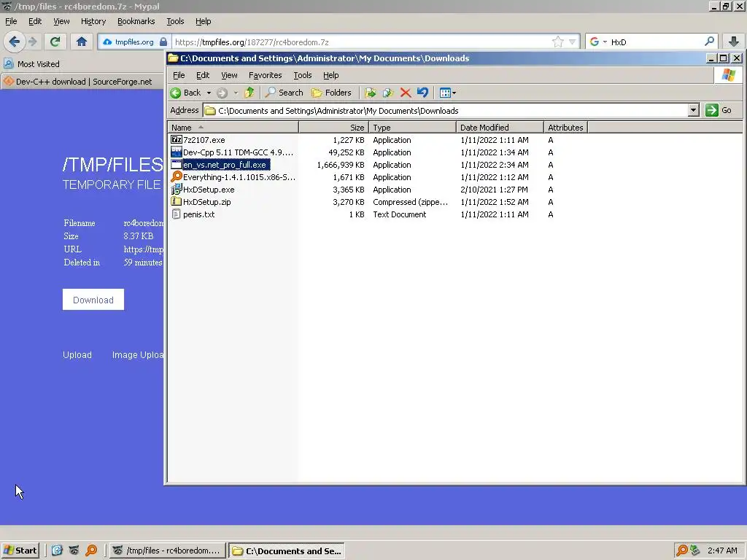Open the Windows Start menu

[x=20, y=551]
